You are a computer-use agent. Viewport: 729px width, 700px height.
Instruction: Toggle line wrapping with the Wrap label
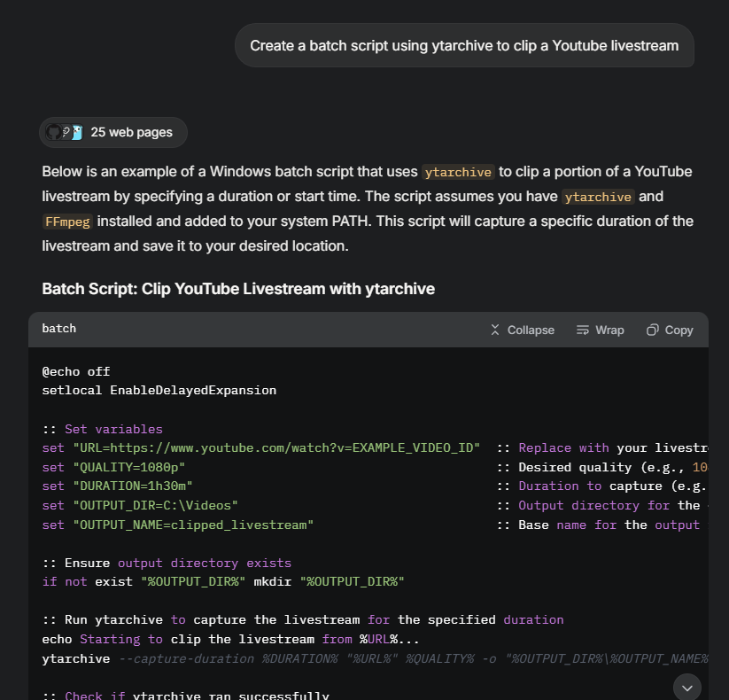[609, 330]
